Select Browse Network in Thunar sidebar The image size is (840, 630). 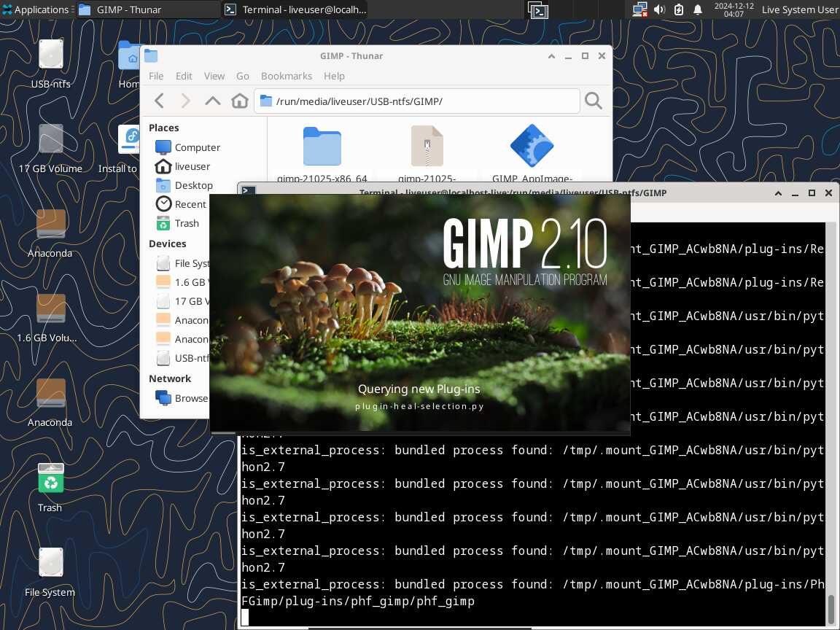[x=182, y=398]
